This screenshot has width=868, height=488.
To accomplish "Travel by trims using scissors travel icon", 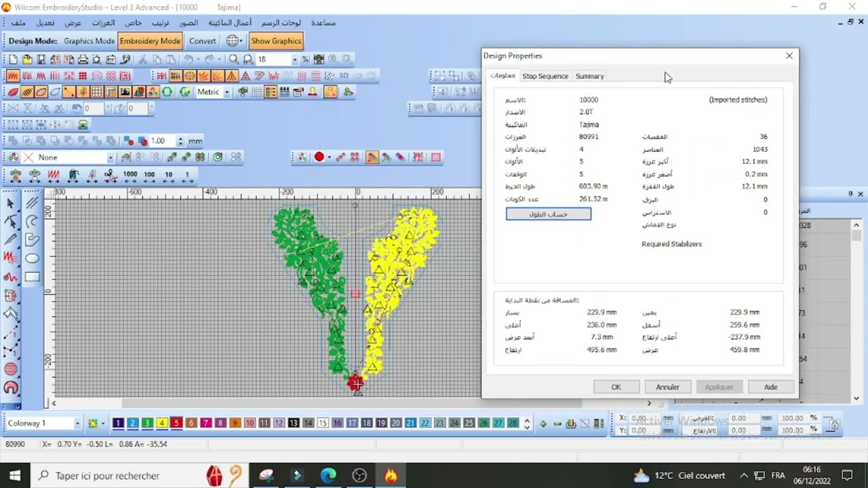I will point(111,175).
